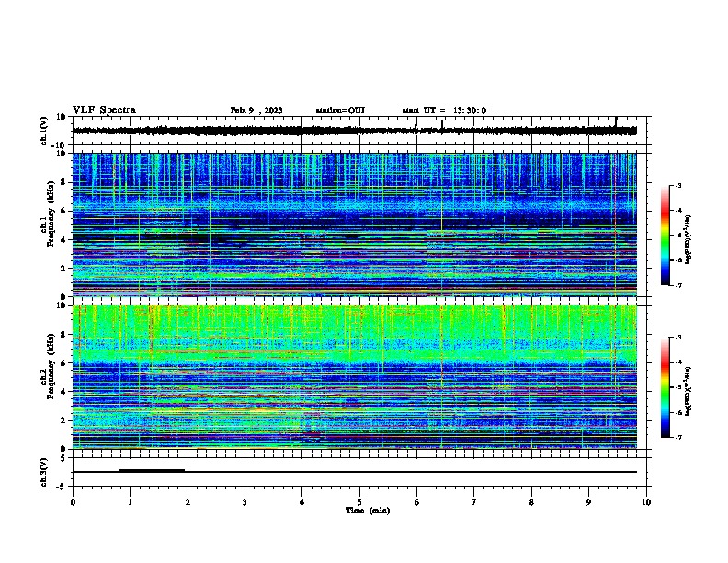Image resolution: width=728 pixels, height=563 pixels.
Task: Click time axis tick label "0"
Action: (73, 502)
